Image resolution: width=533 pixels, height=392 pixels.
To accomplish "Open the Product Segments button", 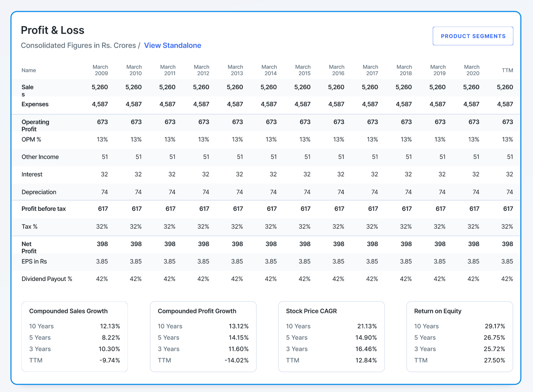I will coord(473,36).
